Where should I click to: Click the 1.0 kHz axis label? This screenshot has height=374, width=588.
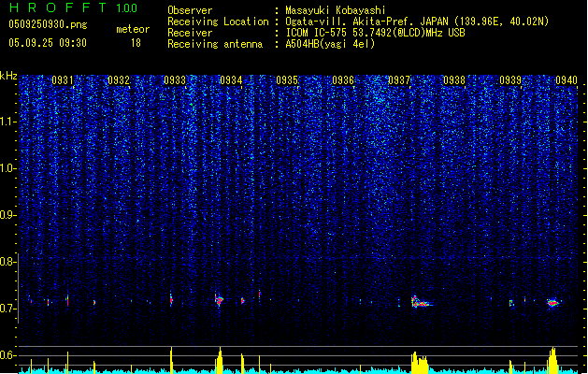[8, 168]
